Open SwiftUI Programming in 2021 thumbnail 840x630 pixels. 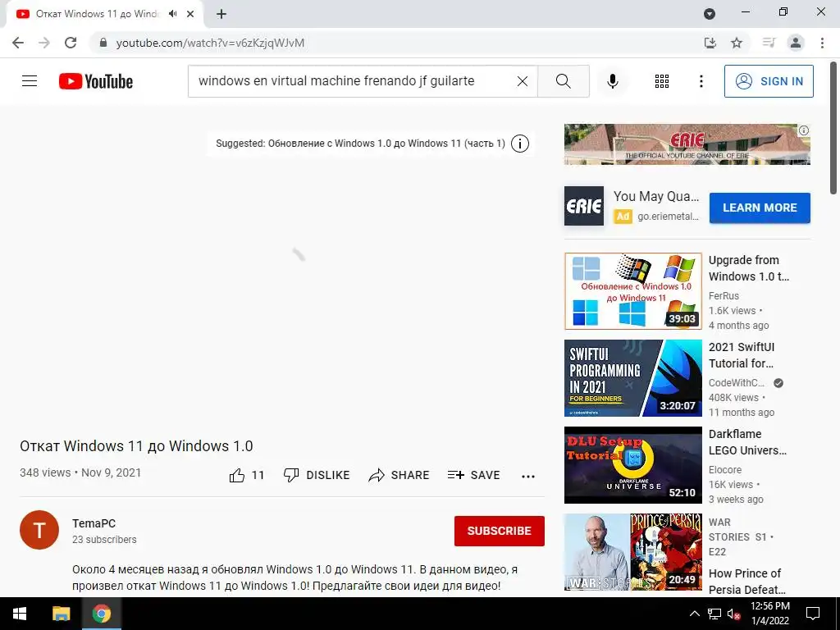[x=632, y=377]
